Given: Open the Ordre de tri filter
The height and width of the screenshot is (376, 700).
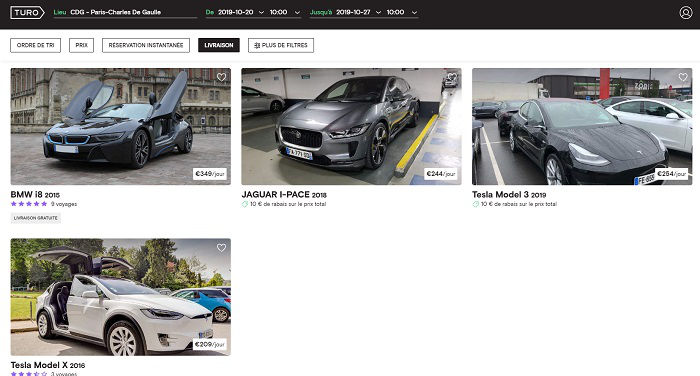Looking at the screenshot, I should (x=35, y=45).
